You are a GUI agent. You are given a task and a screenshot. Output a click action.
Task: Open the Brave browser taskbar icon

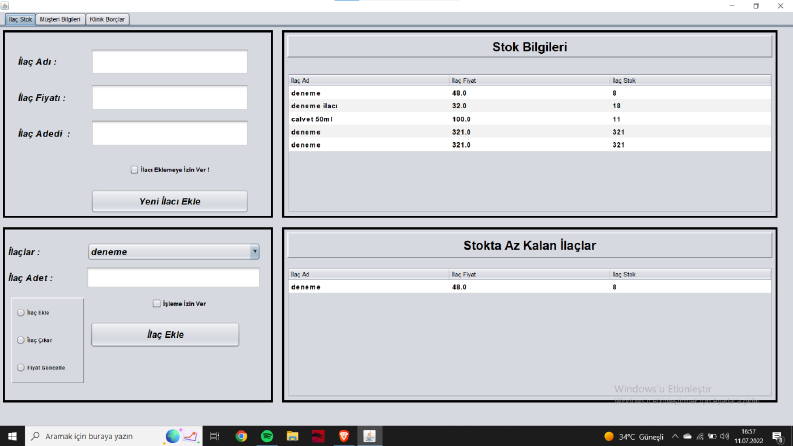point(344,436)
